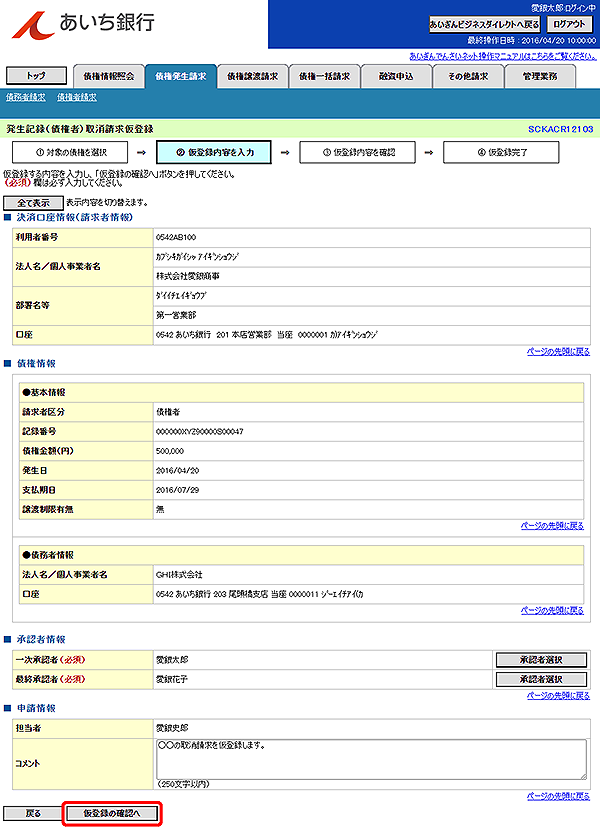
Task: Open the operation manual link
Action: tap(503, 56)
